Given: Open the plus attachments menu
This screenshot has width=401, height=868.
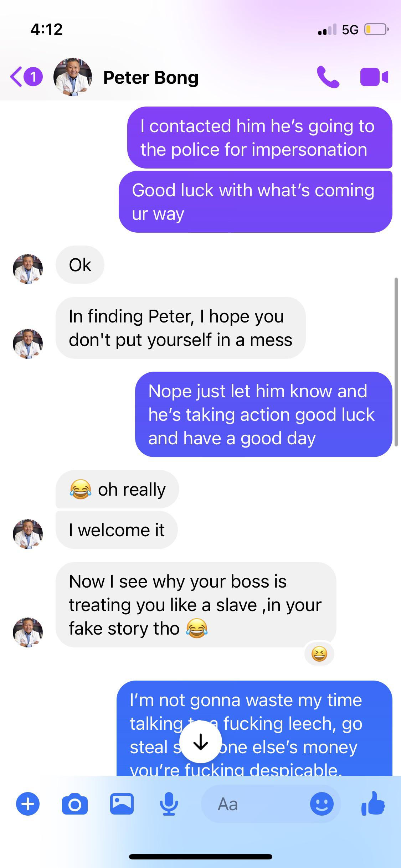Looking at the screenshot, I should [28, 804].
